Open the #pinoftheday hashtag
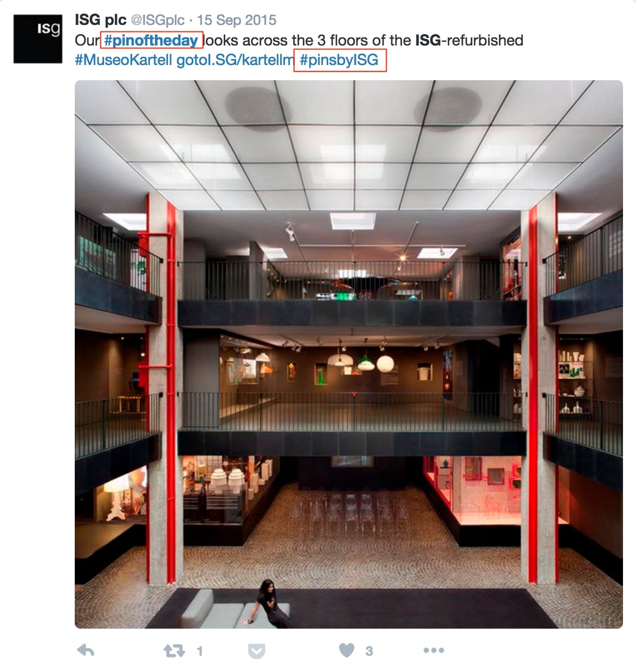The image size is (636, 672). click(151, 41)
